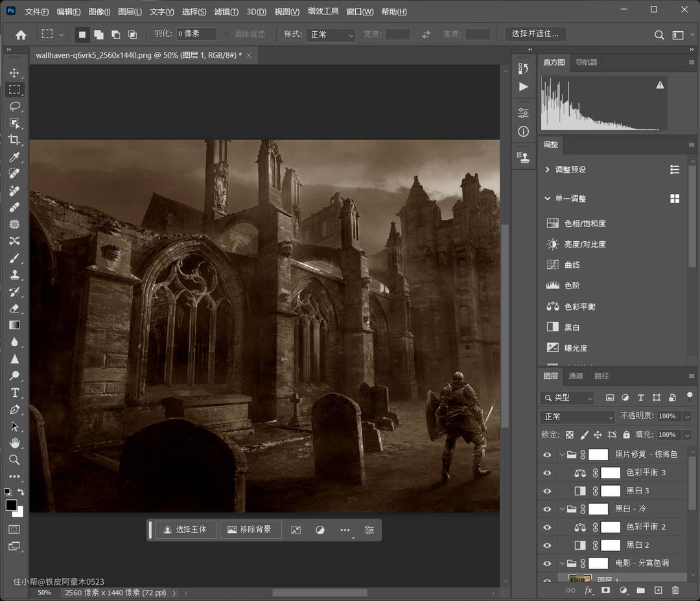700x601 pixels.
Task: Select the Move tool
Action: (14, 73)
